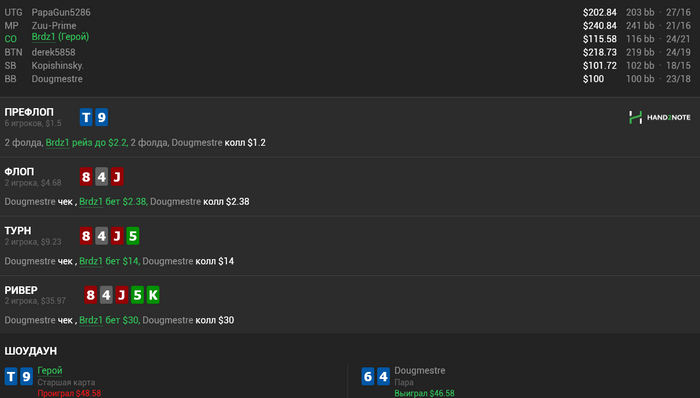The width and height of the screenshot is (700, 398).
Task: Select player Kopishinsky. in the seat list
Action: tap(58, 66)
